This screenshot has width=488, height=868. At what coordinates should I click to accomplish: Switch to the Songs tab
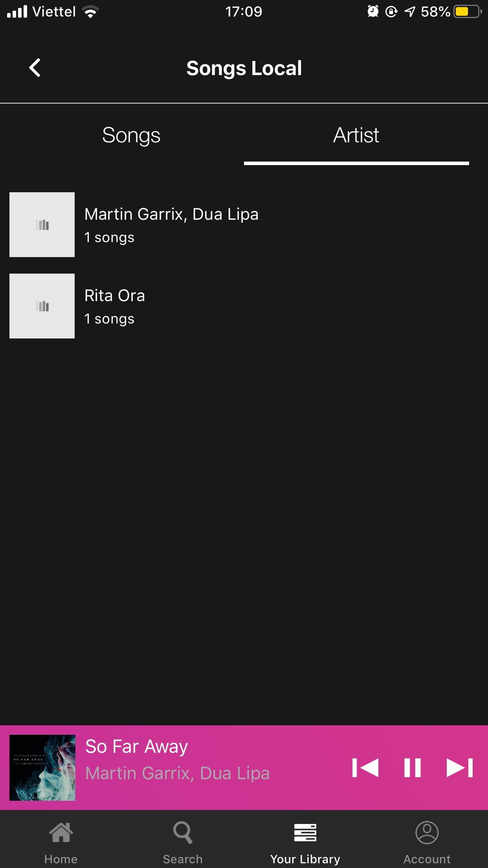click(x=131, y=135)
